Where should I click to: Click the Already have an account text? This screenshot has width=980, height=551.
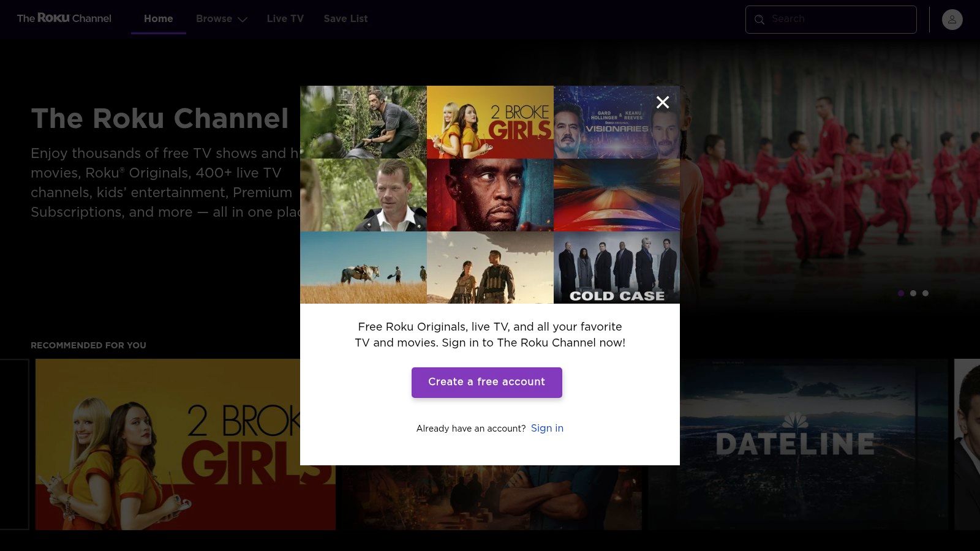(x=471, y=429)
